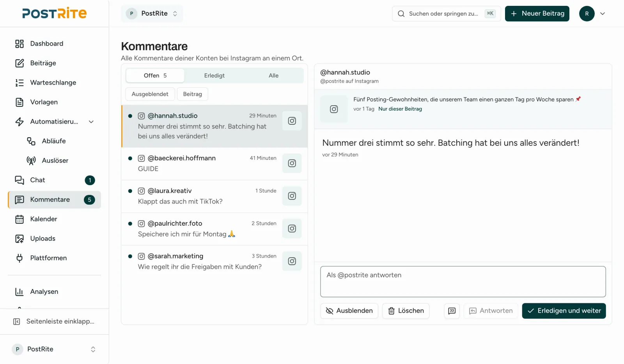624x364 pixels.
Task: Click Erledigen und weiter
Action: click(x=564, y=311)
